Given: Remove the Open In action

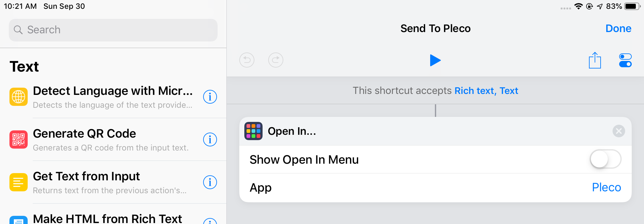Looking at the screenshot, I should coord(619,131).
